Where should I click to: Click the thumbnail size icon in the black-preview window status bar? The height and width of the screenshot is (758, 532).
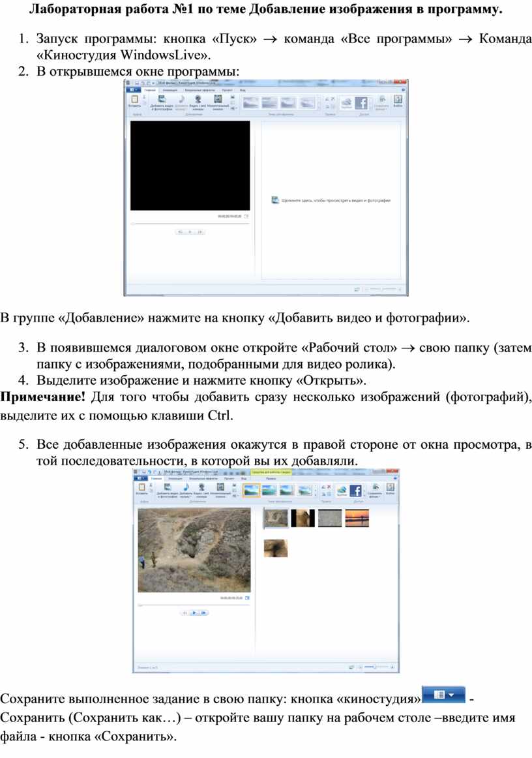(357, 289)
